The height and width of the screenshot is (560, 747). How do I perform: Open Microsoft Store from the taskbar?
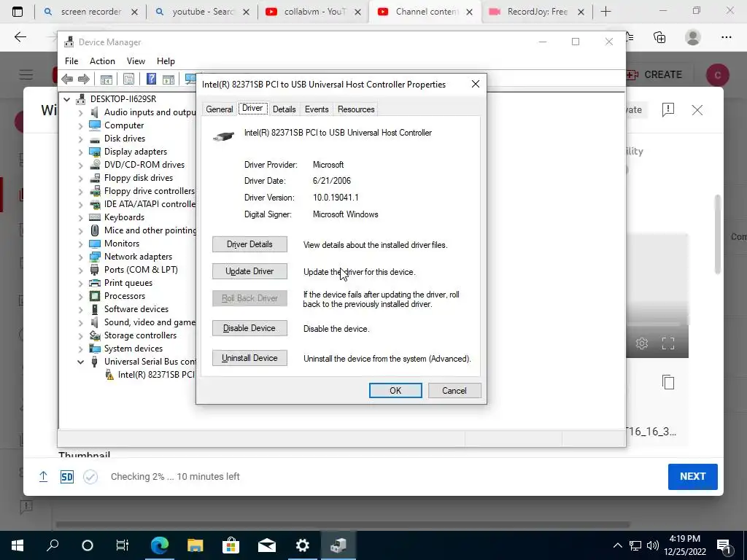[231, 545]
